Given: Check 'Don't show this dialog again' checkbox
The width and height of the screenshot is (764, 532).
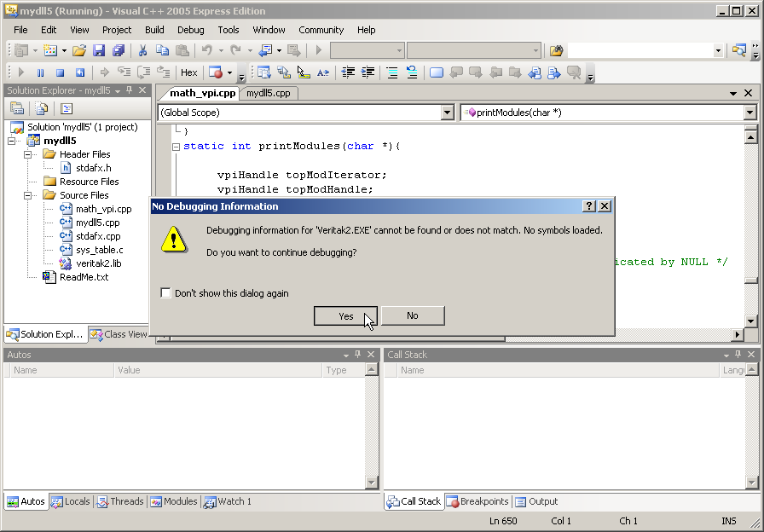Looking at the screenshot, I should click(165, 292).
